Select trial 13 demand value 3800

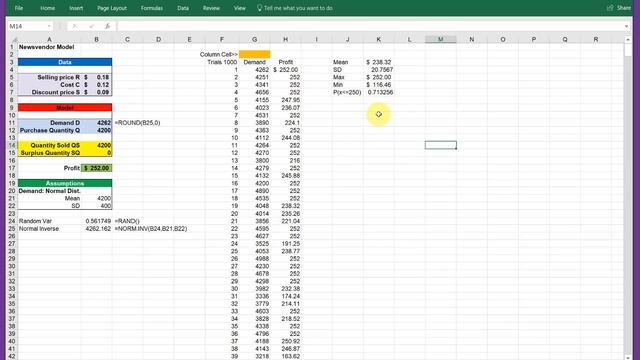[255, 160]
